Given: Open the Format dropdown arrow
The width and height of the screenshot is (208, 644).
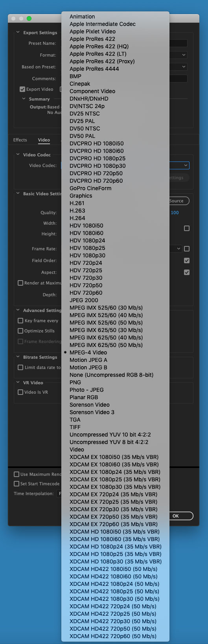Looking at the screenshot, I should tap(184, 55).
